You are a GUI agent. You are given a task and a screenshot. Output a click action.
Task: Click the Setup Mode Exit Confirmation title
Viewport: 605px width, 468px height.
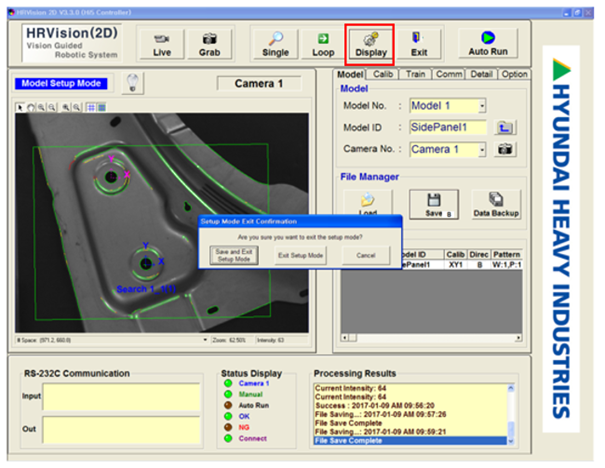248,221
